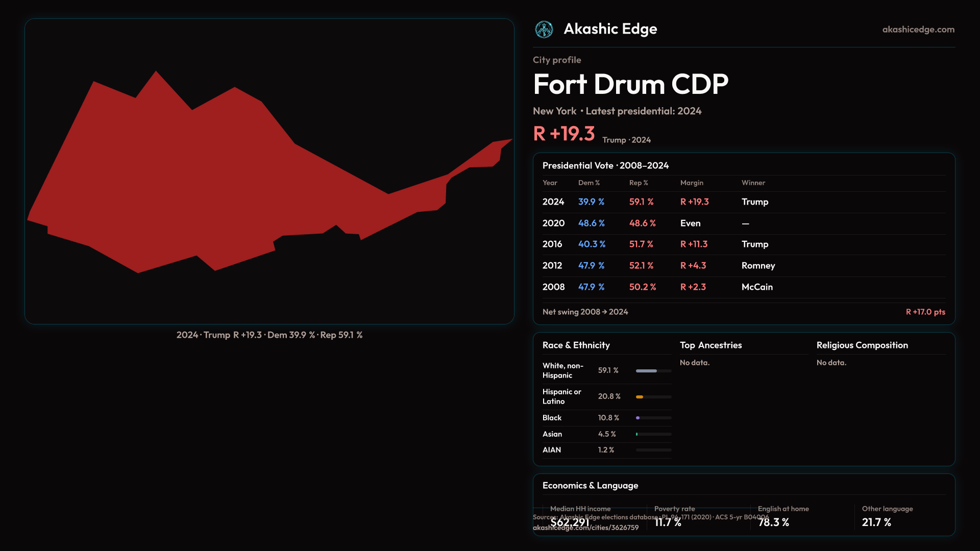Click McCain in the 2008 row
980x551 pixels.
click(x=757, y=287)
